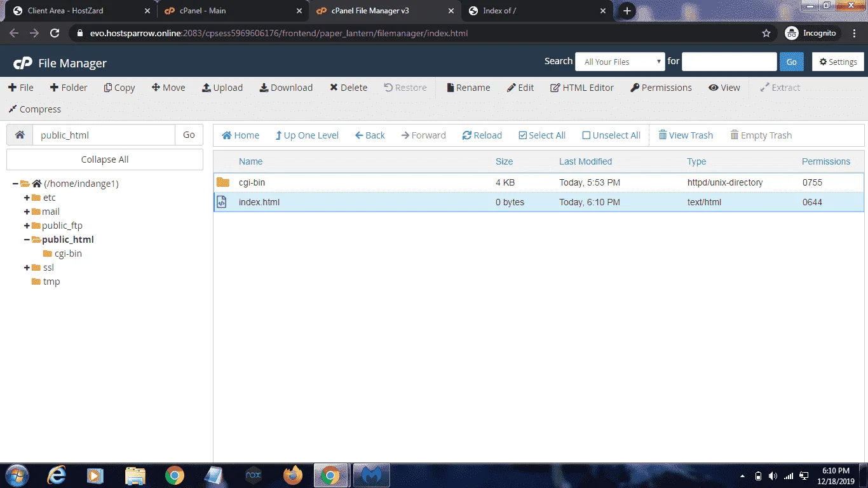The image size is (868, 488).
Task: Sort the list by the Type column
Action: click(x=697, y=161)
